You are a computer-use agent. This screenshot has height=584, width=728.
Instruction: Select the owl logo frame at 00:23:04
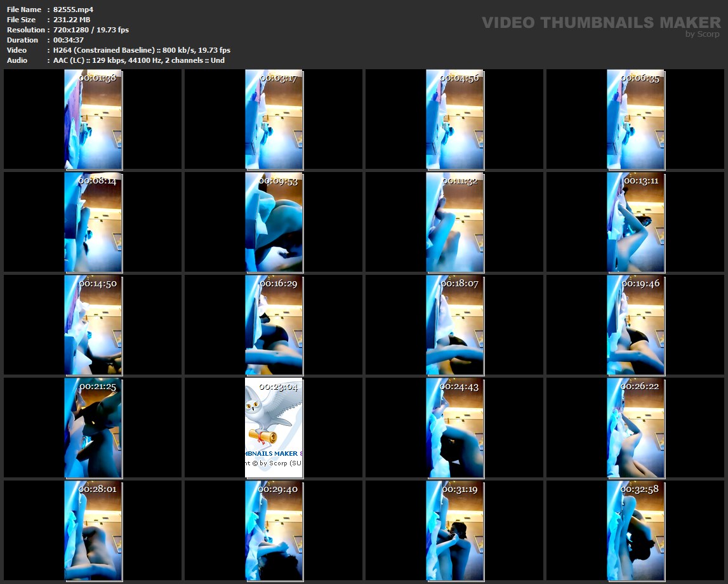(x=274, y=428)
